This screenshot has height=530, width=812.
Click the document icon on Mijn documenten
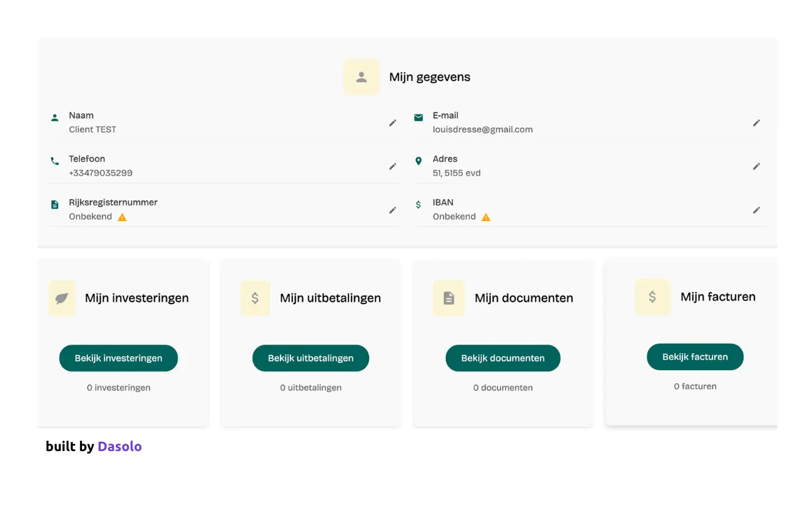coord(449,299)
